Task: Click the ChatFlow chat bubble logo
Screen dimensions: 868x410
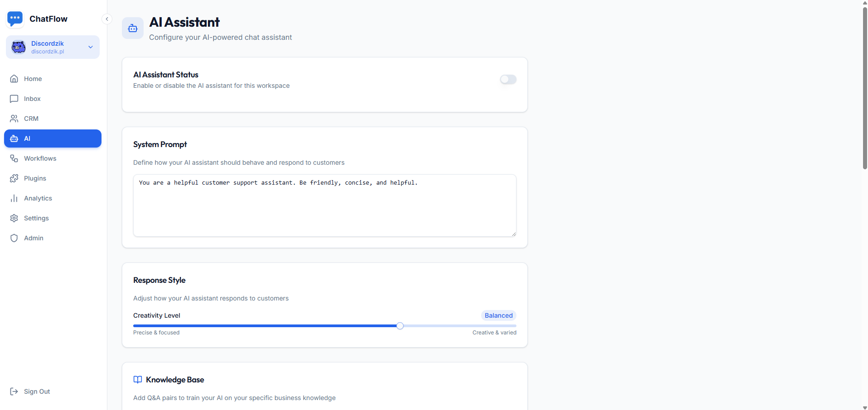Action: click(x=15, y=19)
